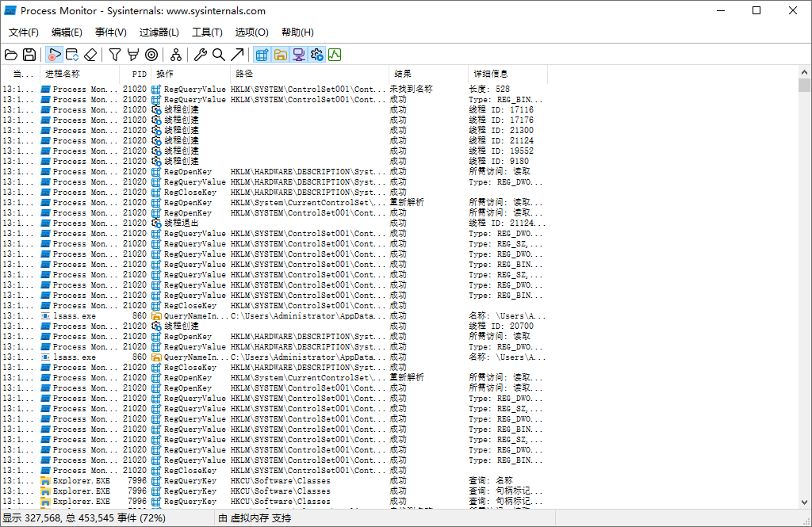Toggle Show Process and Thread Activity icon

click(x=316, y=55)
